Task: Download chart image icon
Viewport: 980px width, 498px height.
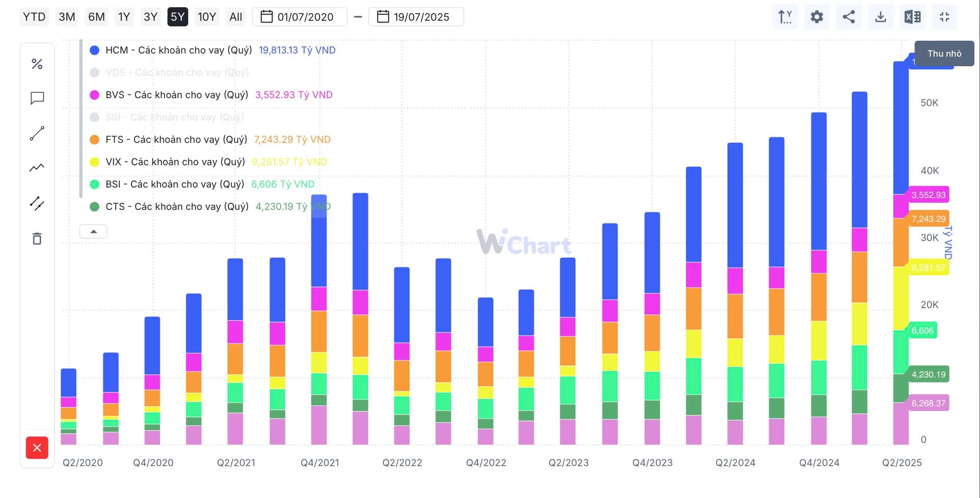Action: pyautogui.click(x=880, y=17)
